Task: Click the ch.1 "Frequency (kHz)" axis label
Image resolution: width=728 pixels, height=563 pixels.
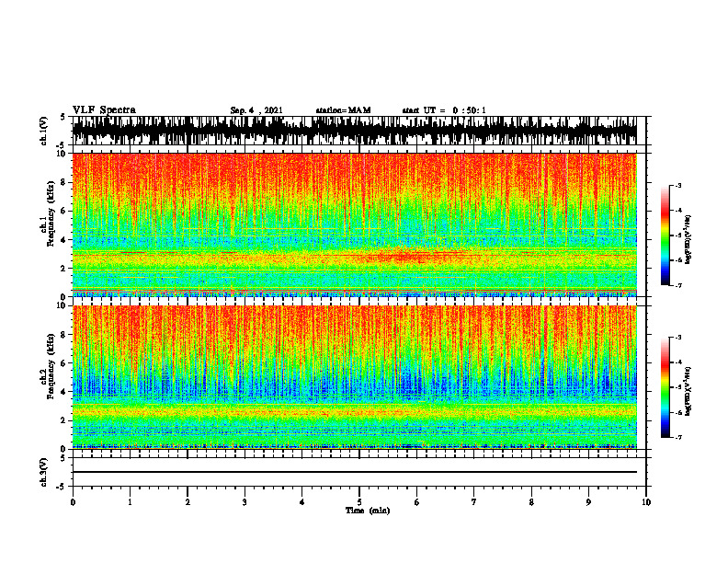Action: [x=51, y=213]
